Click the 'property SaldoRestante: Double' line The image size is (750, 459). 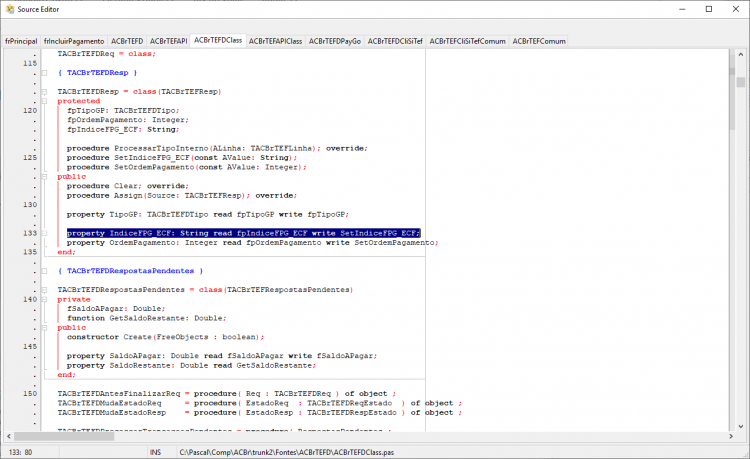[191, 366]
